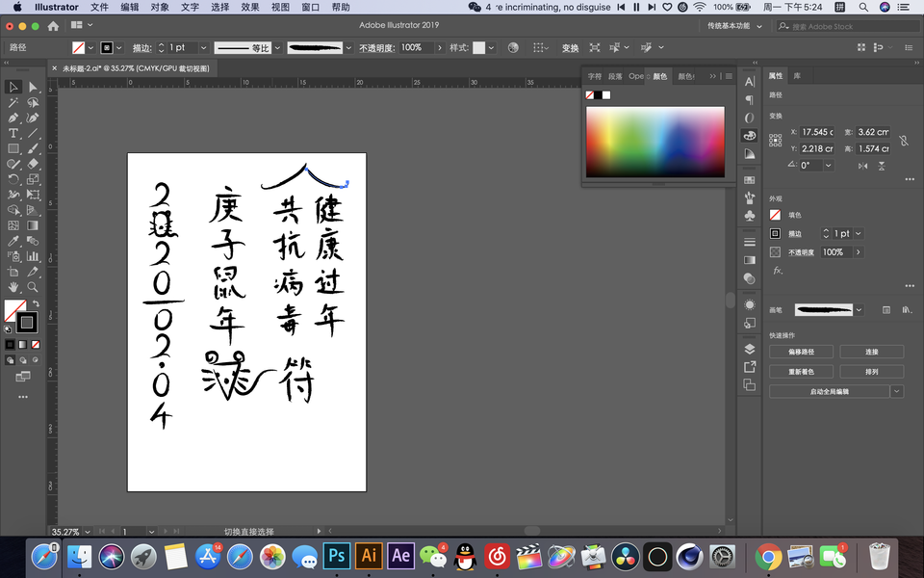Flip vertically in Transform section

(882, 166)
